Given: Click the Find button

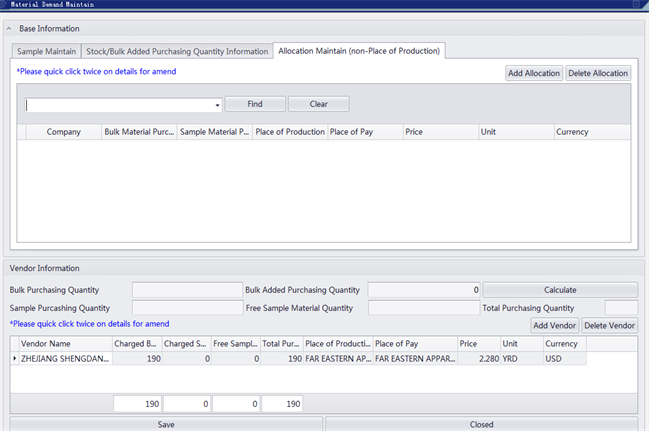Looking at the screenshot, I should [254, 104].
